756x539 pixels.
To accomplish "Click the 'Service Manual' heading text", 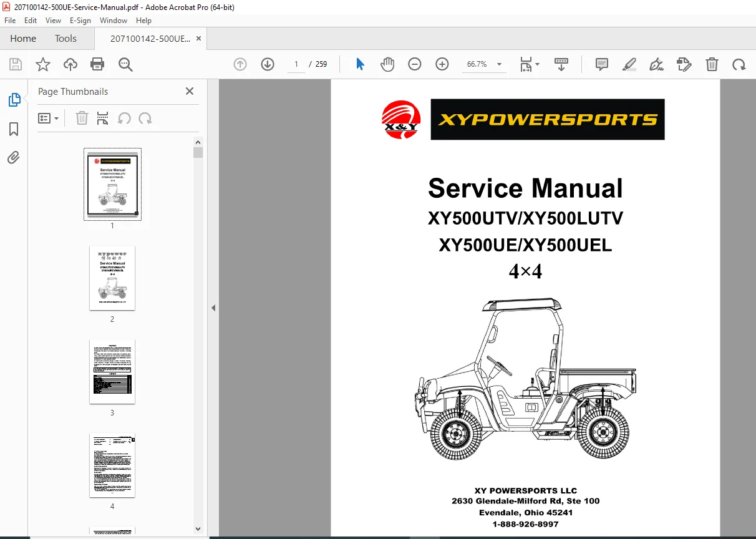I will [x=525, y=188].
